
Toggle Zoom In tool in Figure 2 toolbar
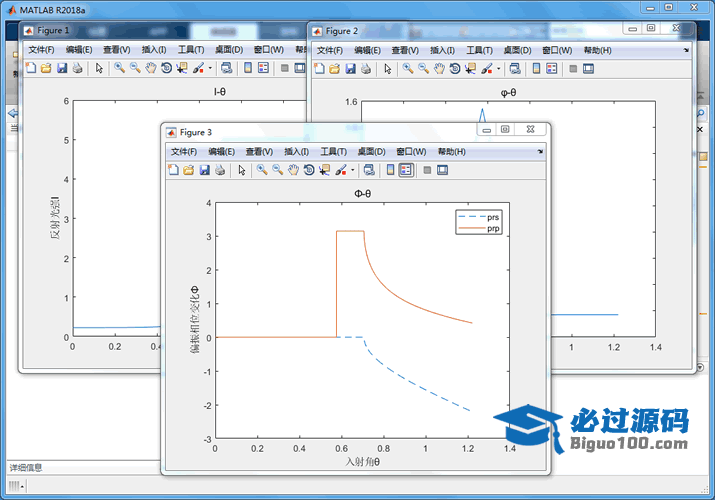click(x=408, y=69)
